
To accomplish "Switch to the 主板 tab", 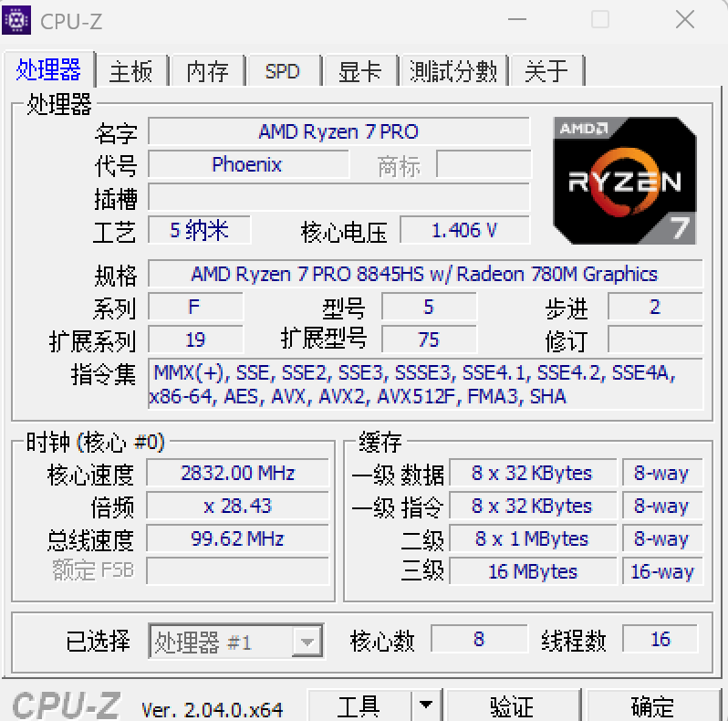I will pyautogui.click(x=131, y=71).
